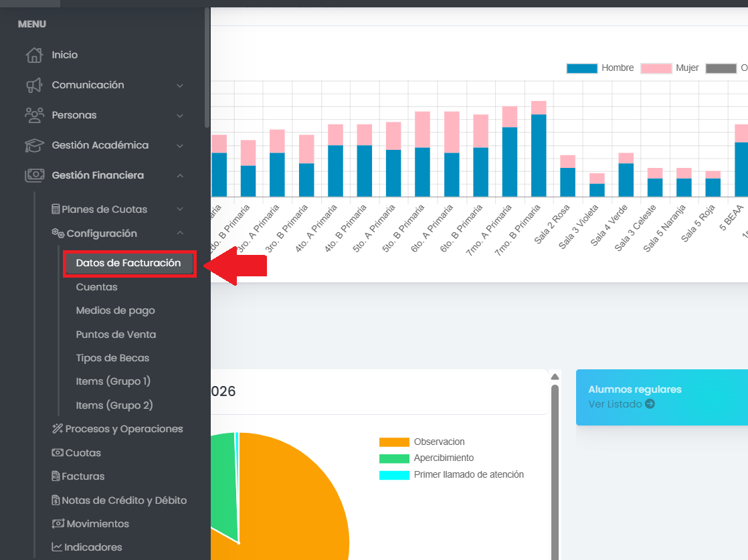Click the Sala 4 Verde bar

pyautogui.click(x=626, y=175)
